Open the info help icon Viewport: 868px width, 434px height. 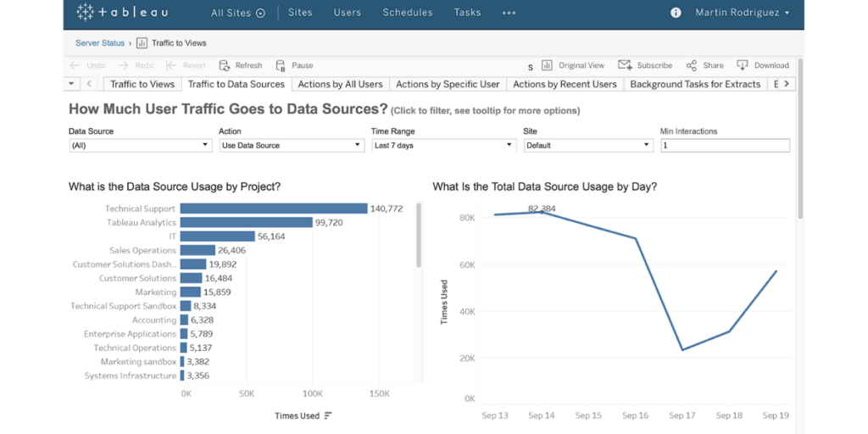point(676,13)
